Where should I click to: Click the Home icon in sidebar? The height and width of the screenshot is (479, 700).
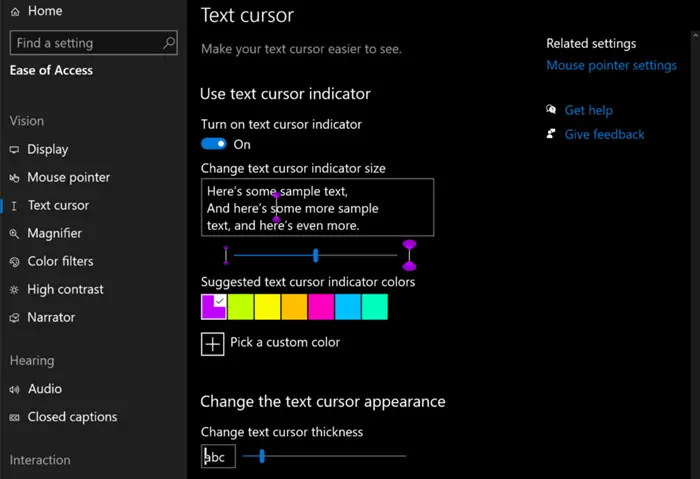point(15,12)
